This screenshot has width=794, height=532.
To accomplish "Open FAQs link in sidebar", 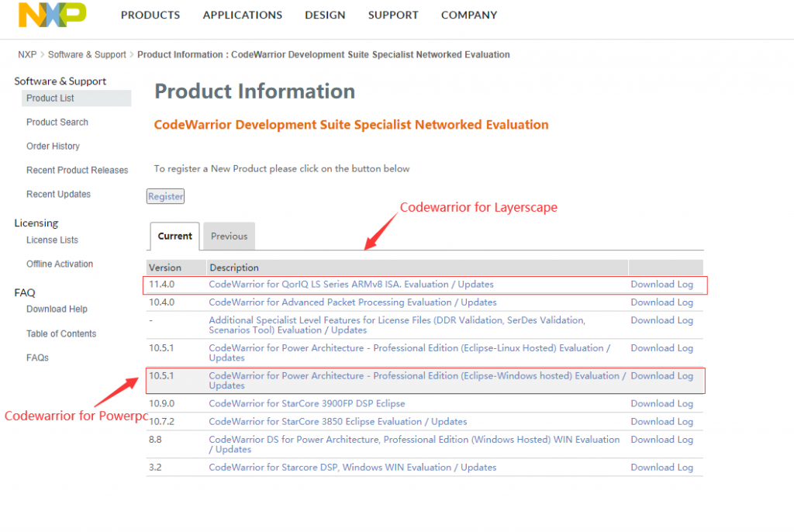I will click(x=37, y=358).
